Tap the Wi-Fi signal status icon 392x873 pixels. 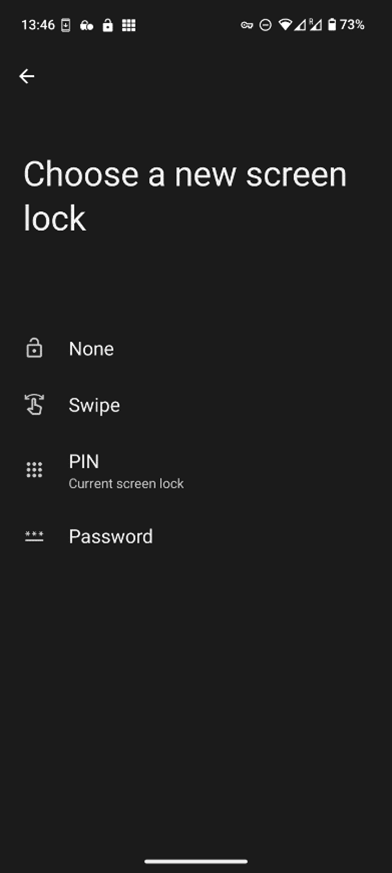click(285, 25)
